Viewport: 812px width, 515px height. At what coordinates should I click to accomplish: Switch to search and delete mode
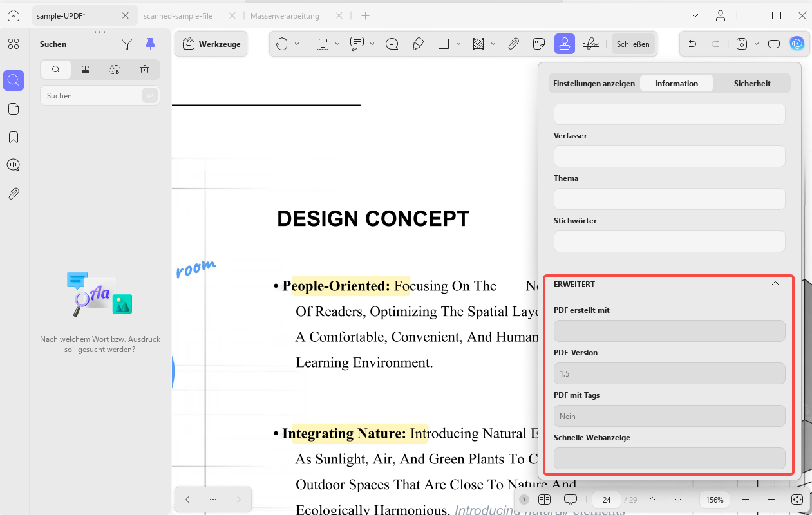click(x=144, y=70)
